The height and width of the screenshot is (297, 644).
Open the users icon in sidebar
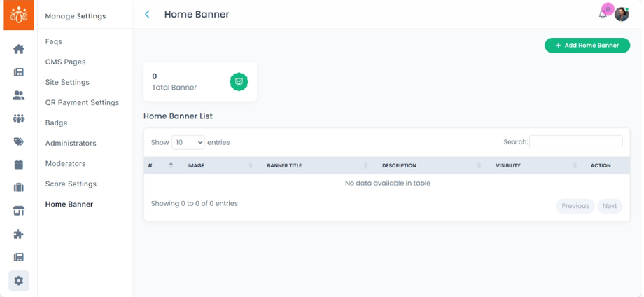coord(19,95)
